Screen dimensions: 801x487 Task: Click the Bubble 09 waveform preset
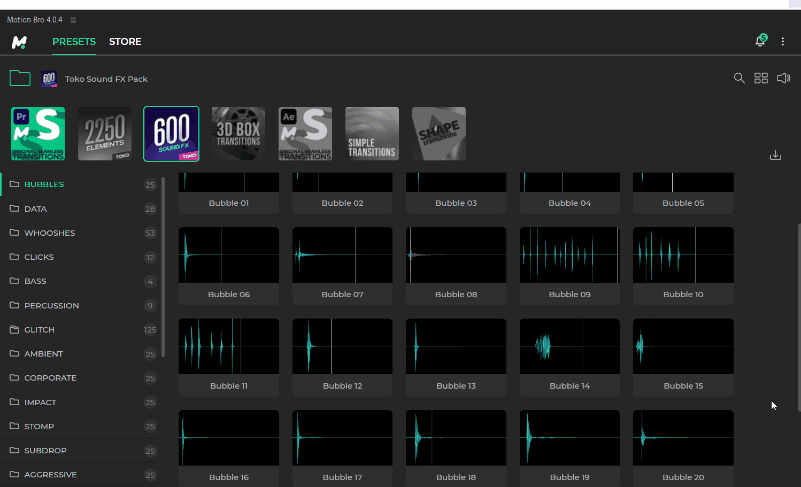(x=569, y=255)
